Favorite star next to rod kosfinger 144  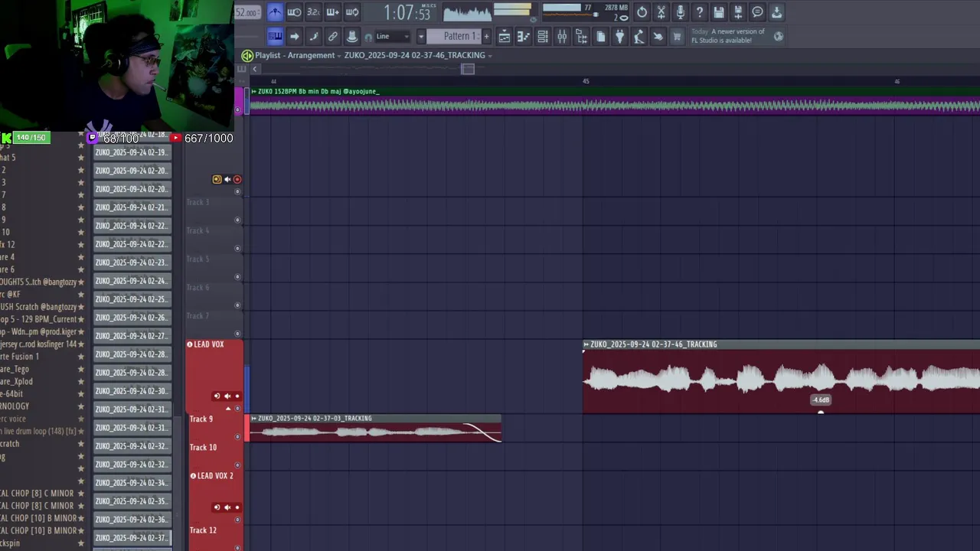81,344
